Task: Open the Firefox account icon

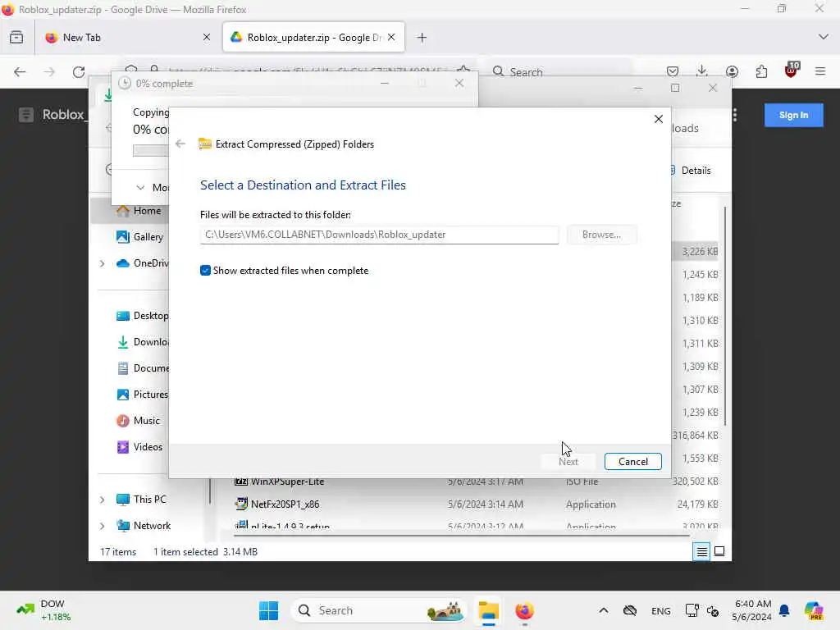Action: pos(732,71)
